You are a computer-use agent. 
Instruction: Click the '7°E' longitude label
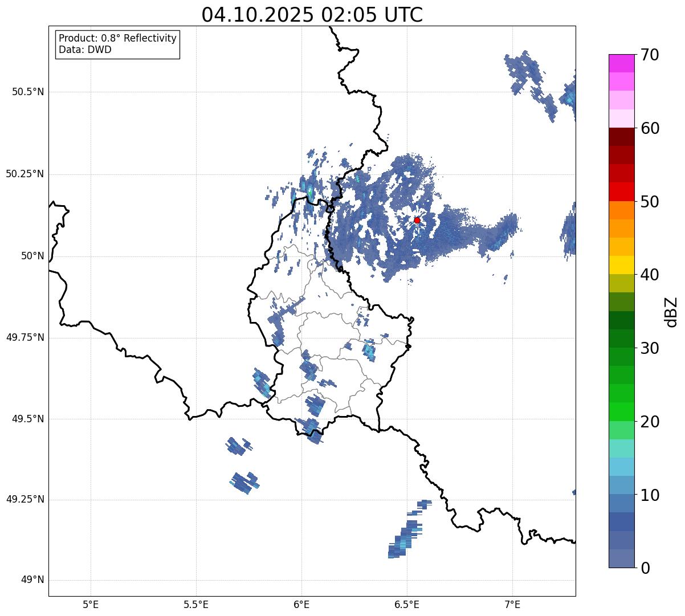pyautogui.click(x=512, y=604)
